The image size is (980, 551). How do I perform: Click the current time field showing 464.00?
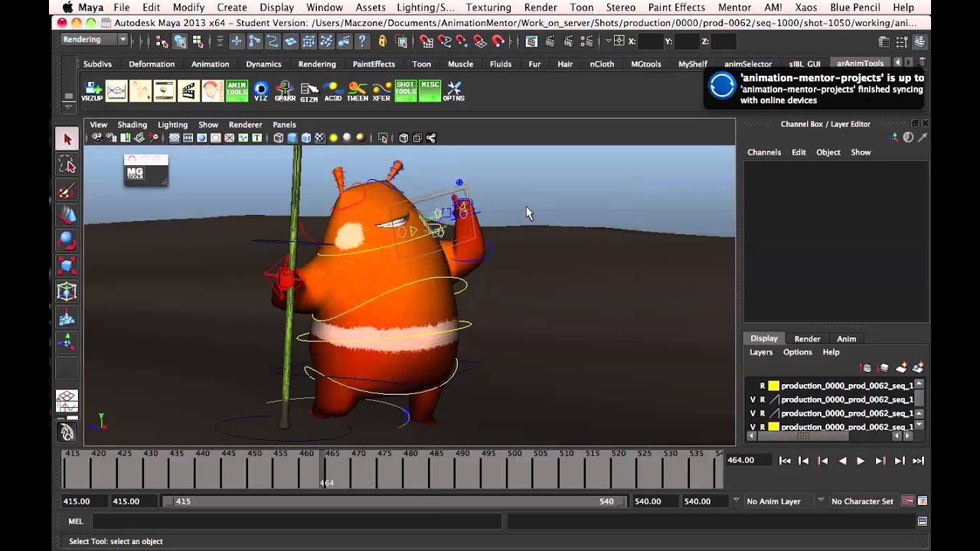[747, 461]
